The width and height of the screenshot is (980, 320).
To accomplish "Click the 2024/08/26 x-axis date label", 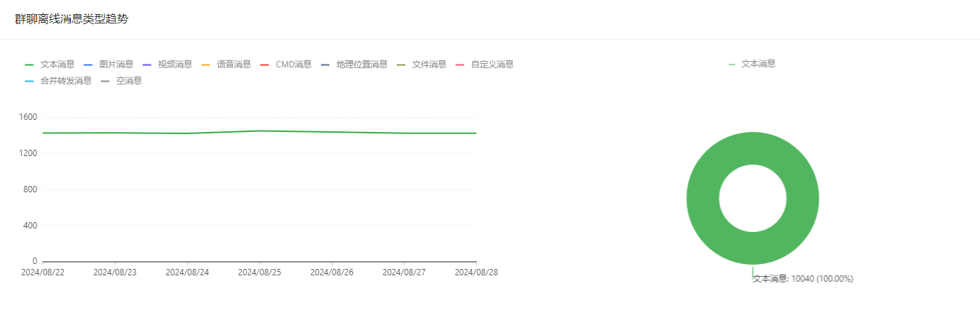I will tap(332, 272).
